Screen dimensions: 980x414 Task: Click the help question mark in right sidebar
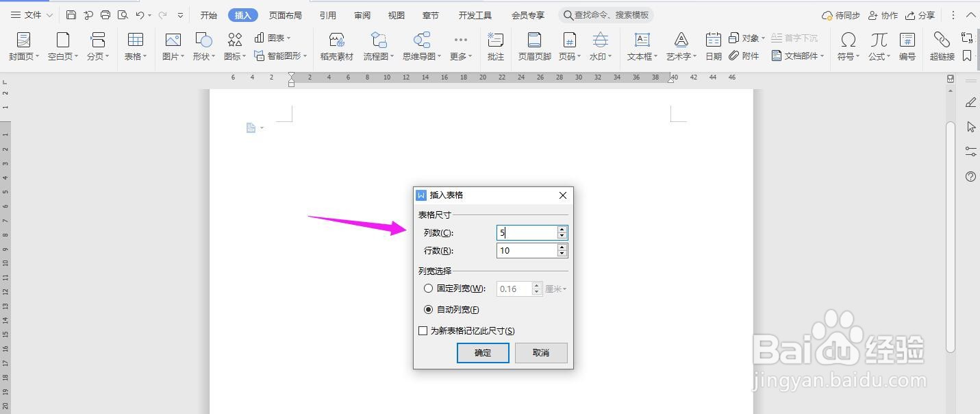point(970,176)
